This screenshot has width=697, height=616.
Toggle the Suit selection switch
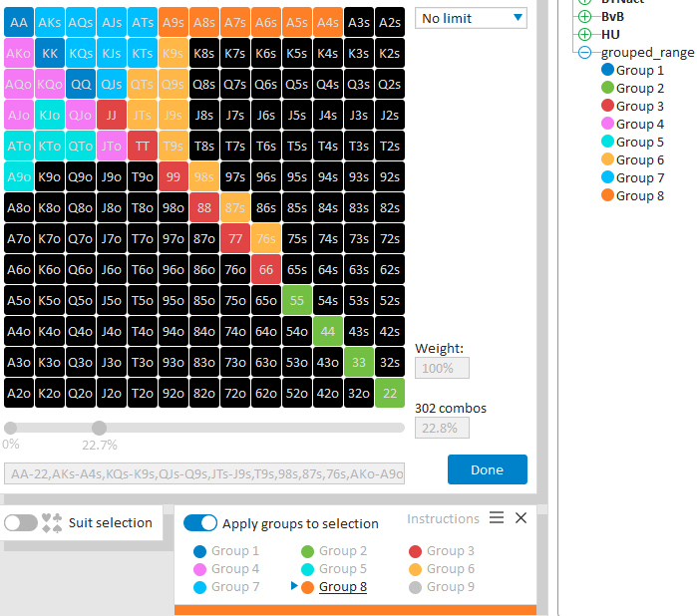[21, 522]
